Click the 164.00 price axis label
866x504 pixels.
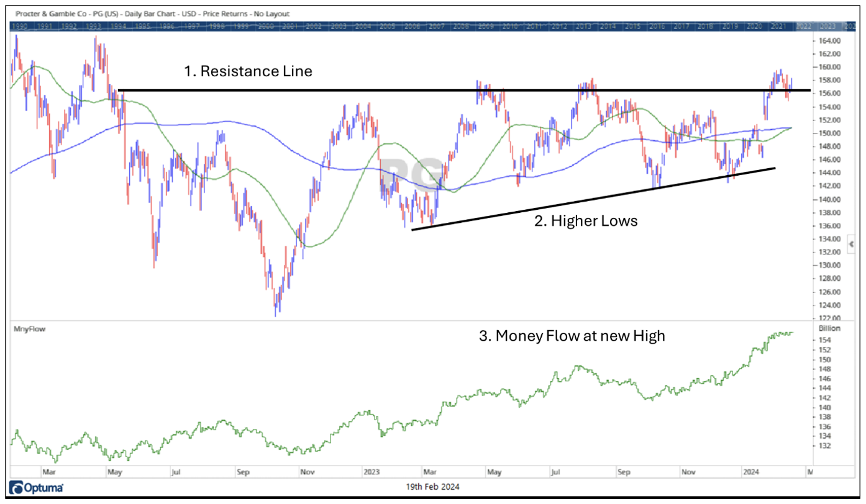[829, 40]
